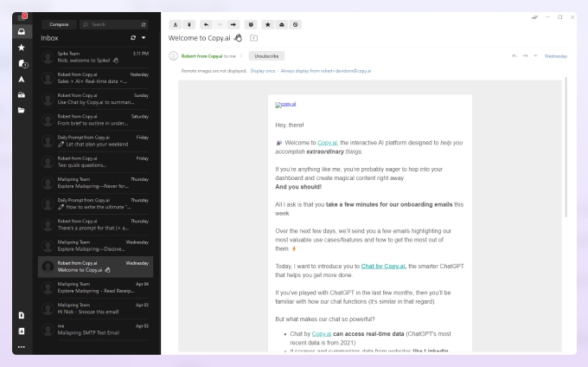Move the email to trash with the trash icon
This screenshot has width=588, height=367.
[189, 25]
